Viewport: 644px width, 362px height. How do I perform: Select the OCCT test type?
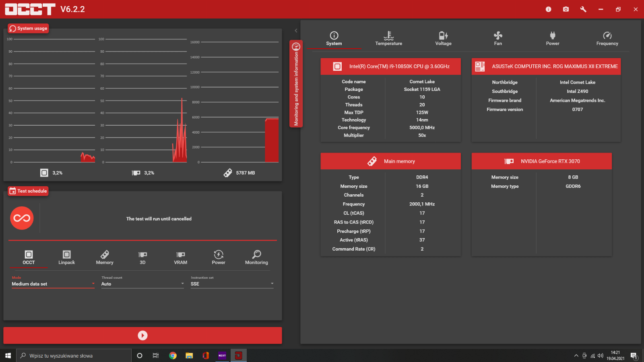tap(29, 257)
